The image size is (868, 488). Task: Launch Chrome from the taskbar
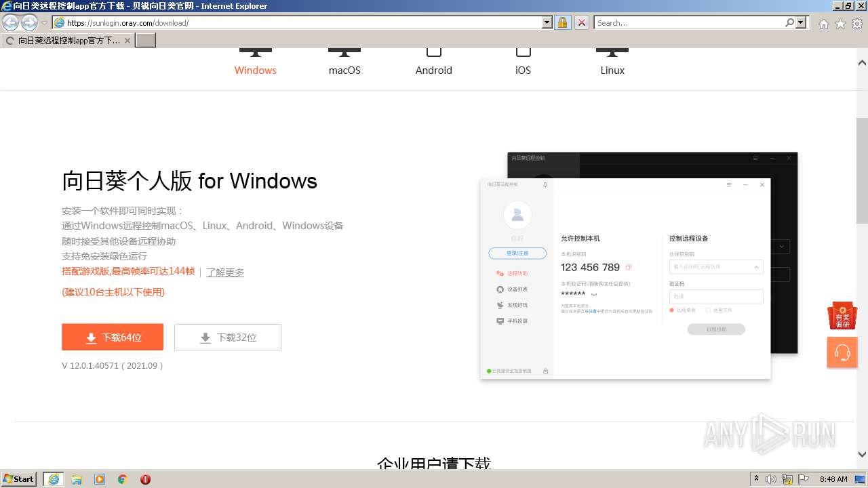[x=123, y=479]
